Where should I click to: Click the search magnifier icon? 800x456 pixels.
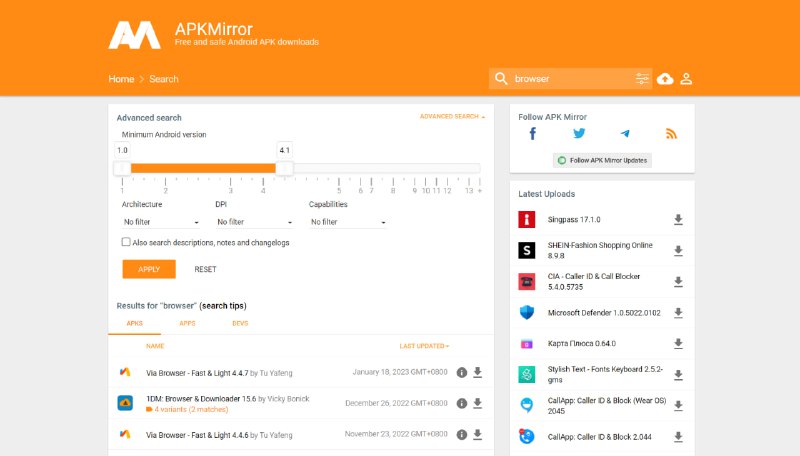pos(501,79)
